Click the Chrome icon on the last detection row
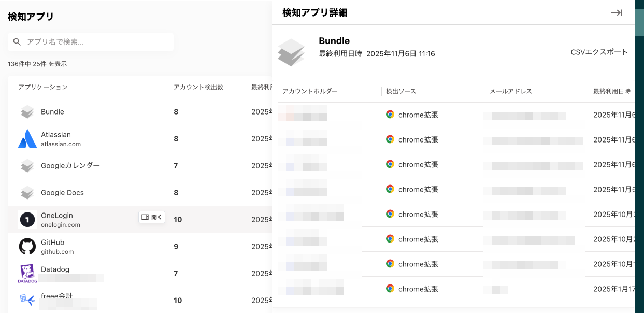Image resolution: width=644 pixels, height=313 pixels. pos(389,289)
